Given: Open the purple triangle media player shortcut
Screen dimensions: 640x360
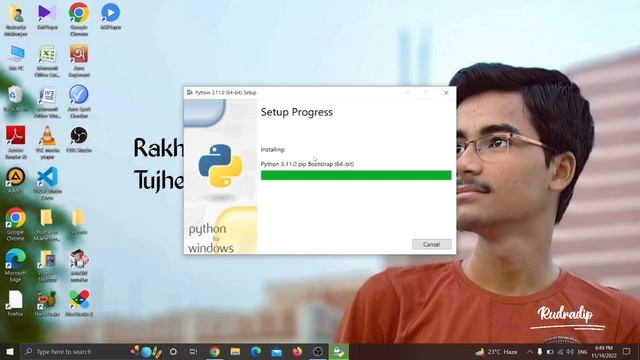Looking at the screenshot, I should [47, 16].
